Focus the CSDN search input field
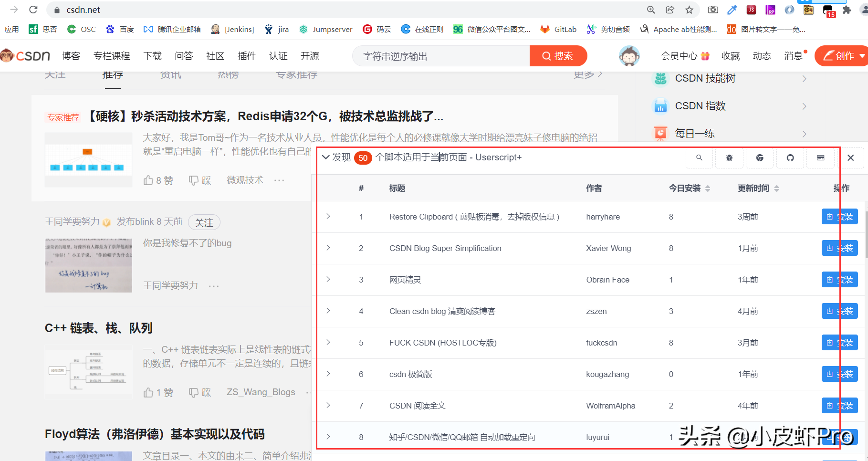868x461 pixels. click(x=441, y=56)
